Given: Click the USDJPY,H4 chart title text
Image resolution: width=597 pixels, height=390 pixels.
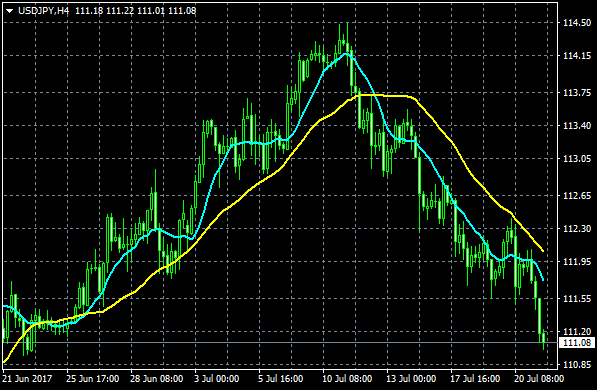Looking at the screenshot, I should point(44,11).
